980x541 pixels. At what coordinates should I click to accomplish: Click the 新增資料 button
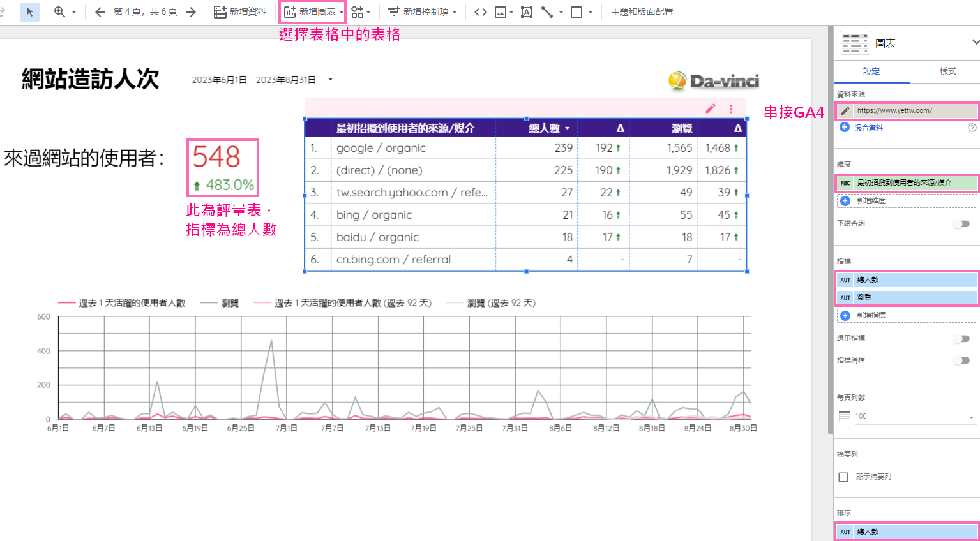(x=240, y=12)
